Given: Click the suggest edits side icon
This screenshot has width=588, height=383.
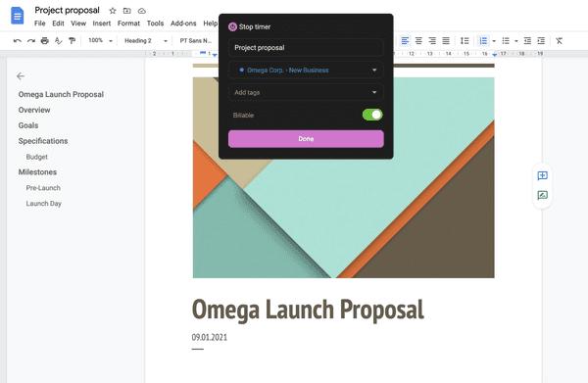Looking at the screenshot, I should 542,195.
